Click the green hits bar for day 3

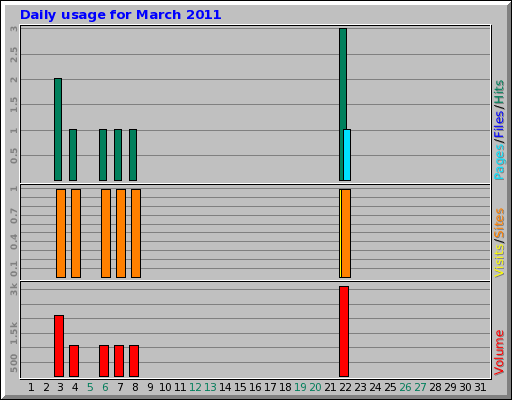coord(58,129)
